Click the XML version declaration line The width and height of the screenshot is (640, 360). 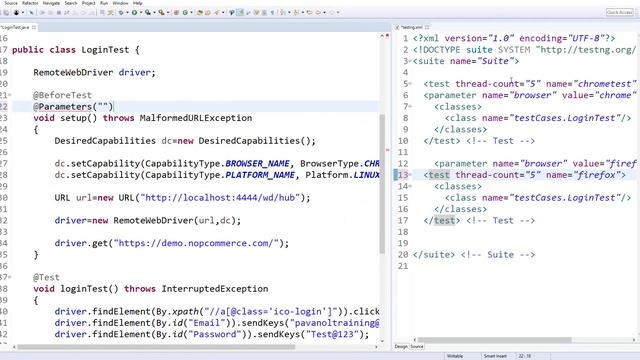click(514, 38)
